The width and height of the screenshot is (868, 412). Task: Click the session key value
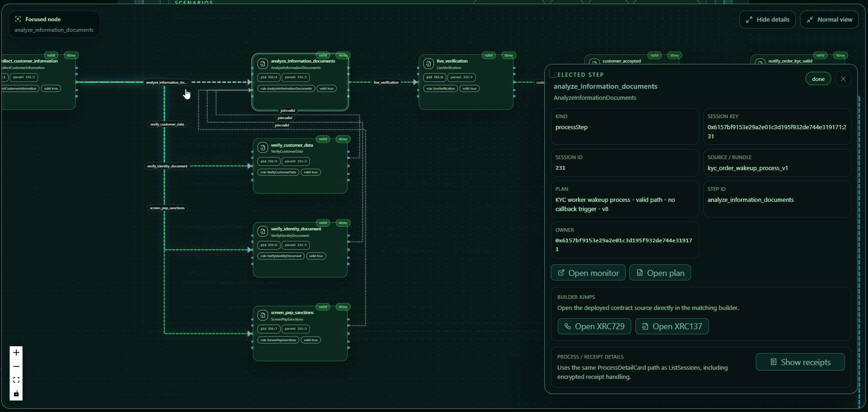click(777, 132)
